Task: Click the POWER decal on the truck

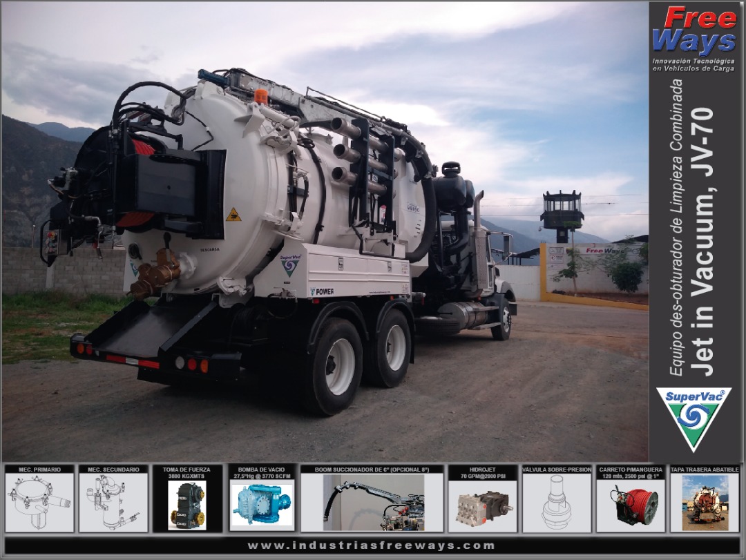Action: 322,291
